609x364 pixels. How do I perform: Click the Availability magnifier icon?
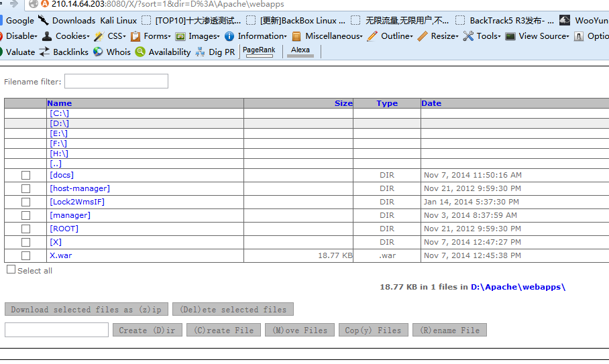[x=140, y=52]
